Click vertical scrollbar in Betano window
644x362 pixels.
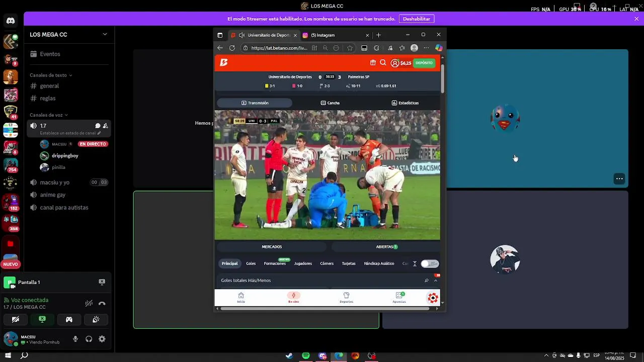[443, 78]
